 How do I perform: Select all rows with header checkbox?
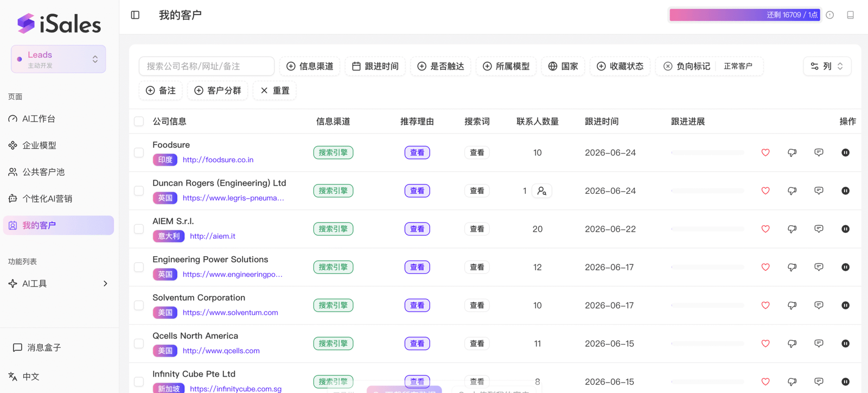(139, 122)
